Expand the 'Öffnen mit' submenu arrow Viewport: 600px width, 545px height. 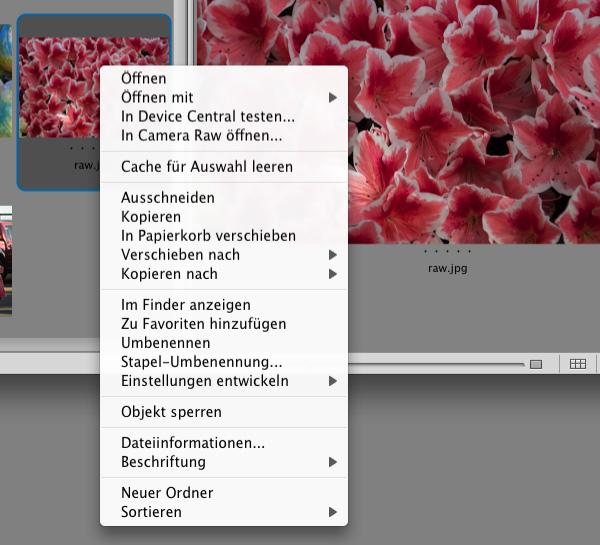pos(332,98)
